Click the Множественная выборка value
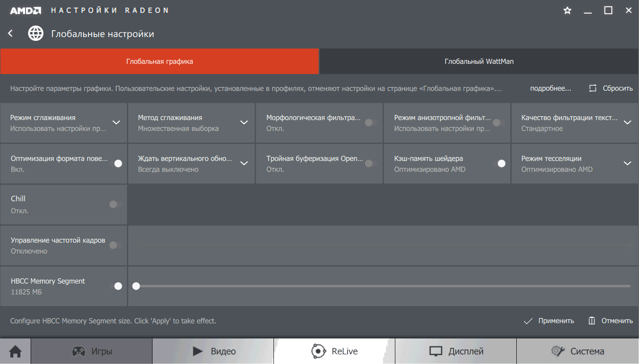 point(178,128)
